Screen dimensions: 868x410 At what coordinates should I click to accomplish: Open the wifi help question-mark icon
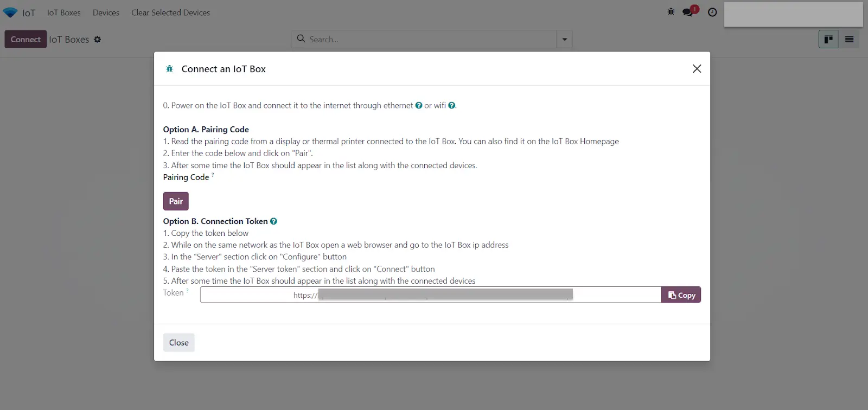(x=452, y=105)
